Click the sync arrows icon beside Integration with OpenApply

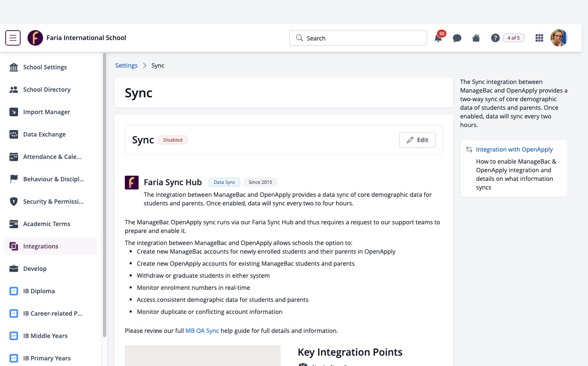tap(469, 149)
